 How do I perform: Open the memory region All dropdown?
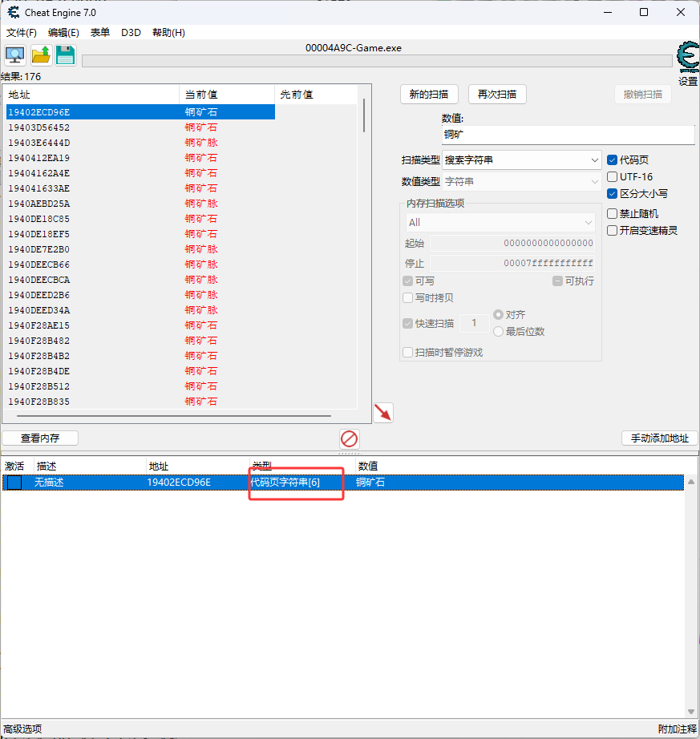[x=500, y=223]
